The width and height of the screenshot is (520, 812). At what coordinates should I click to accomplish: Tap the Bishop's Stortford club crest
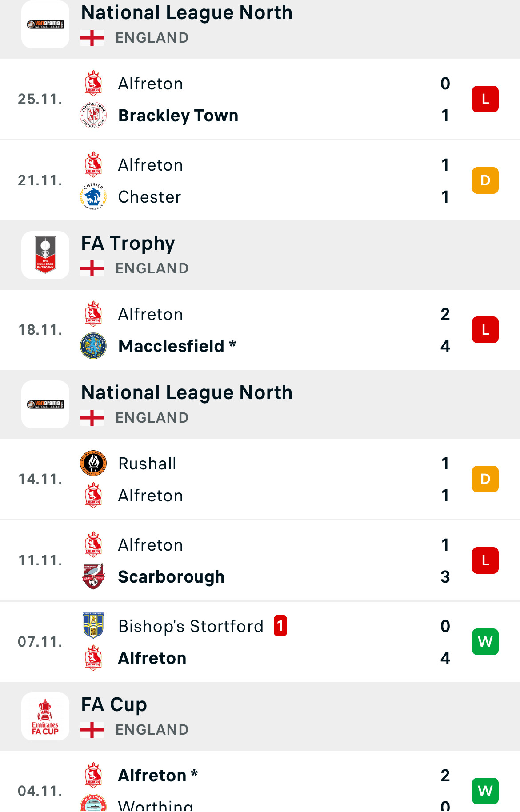pos(93,626)
